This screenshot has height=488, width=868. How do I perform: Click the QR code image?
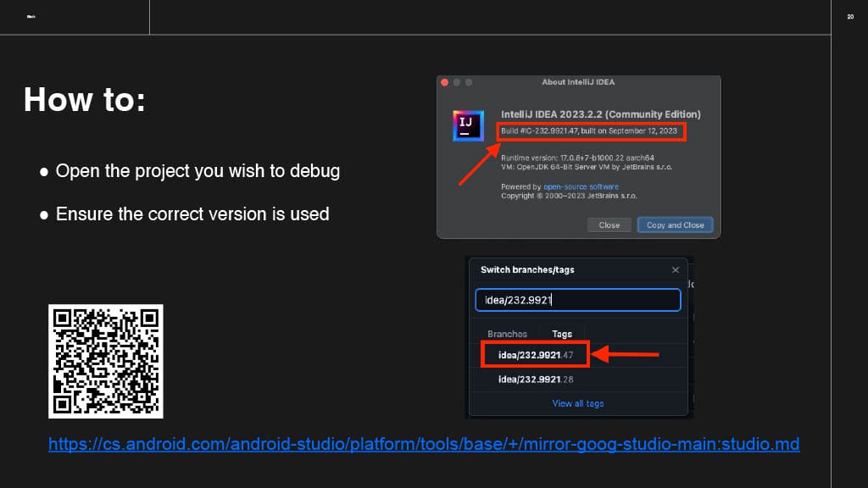click(106, 361)
